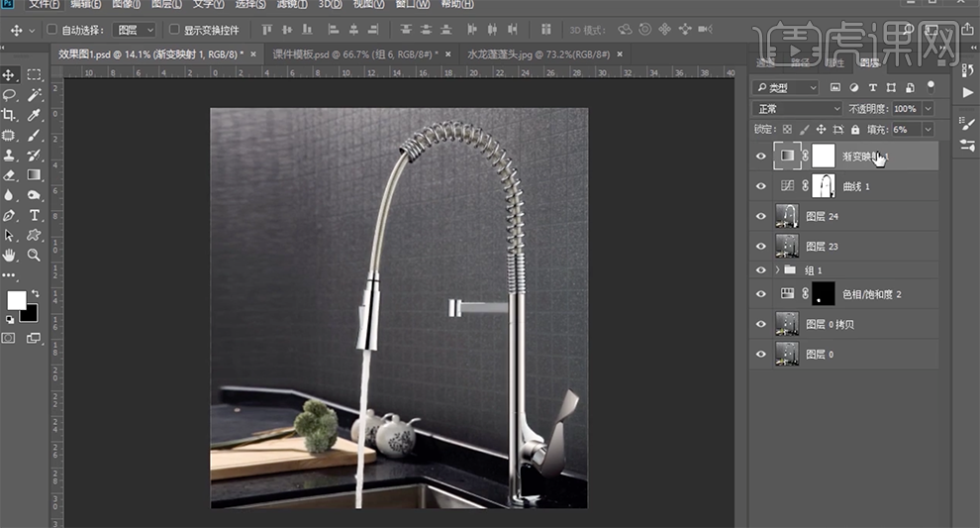Image resolution: width=980 pixels, height=528 pixels.
Task: Select the Pen tool
Action: [10, 215]
